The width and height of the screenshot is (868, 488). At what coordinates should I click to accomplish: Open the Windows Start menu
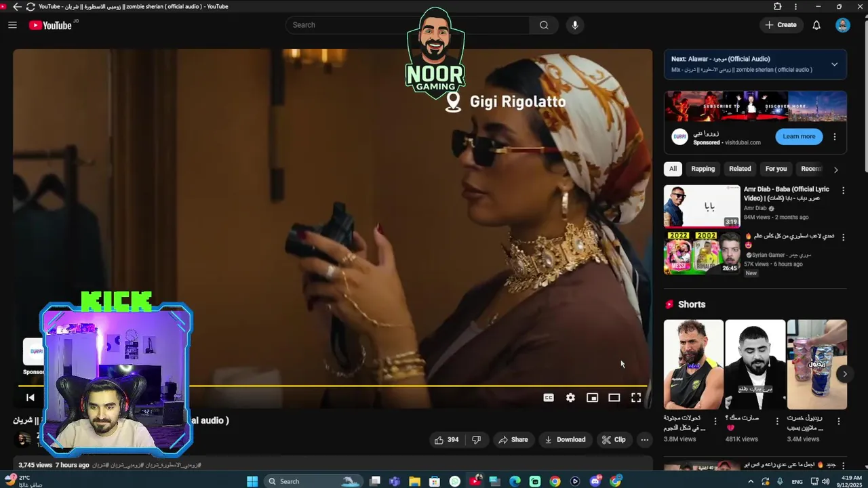click(252, 481)
